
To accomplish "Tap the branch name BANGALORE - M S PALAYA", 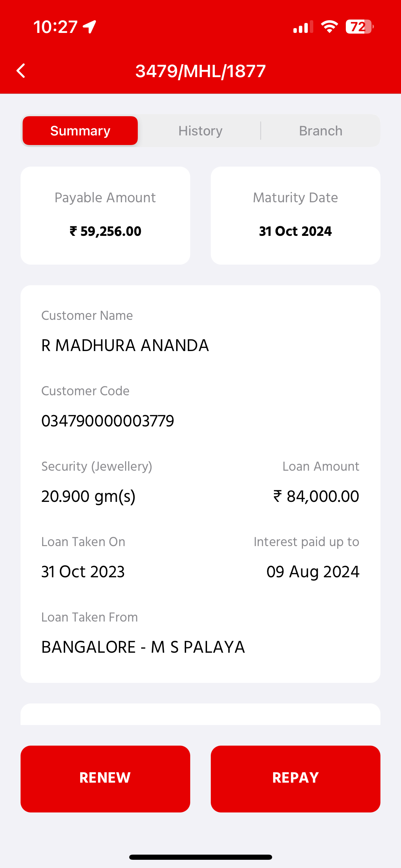I will [x=143, y=647].
